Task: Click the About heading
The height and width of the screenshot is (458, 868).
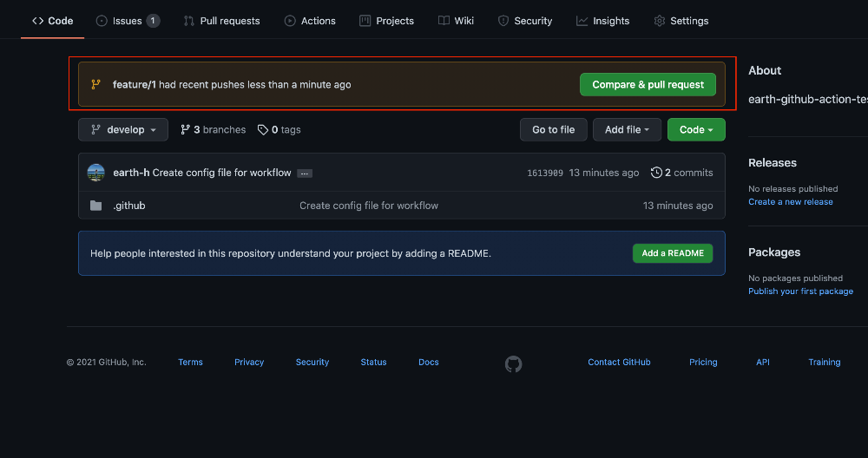Action: pyautogui.click(x=765, y=70)
